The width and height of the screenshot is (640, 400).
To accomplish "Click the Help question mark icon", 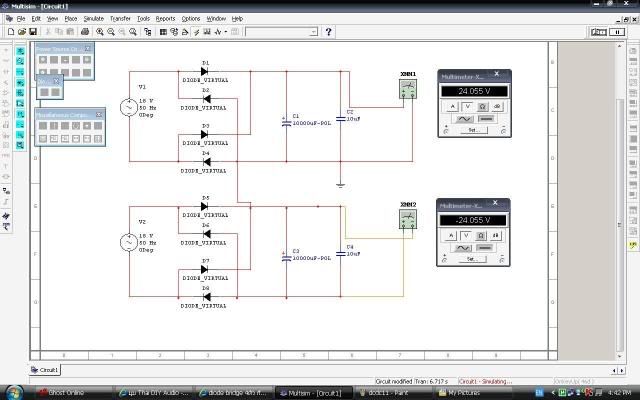I will point(328,32).
